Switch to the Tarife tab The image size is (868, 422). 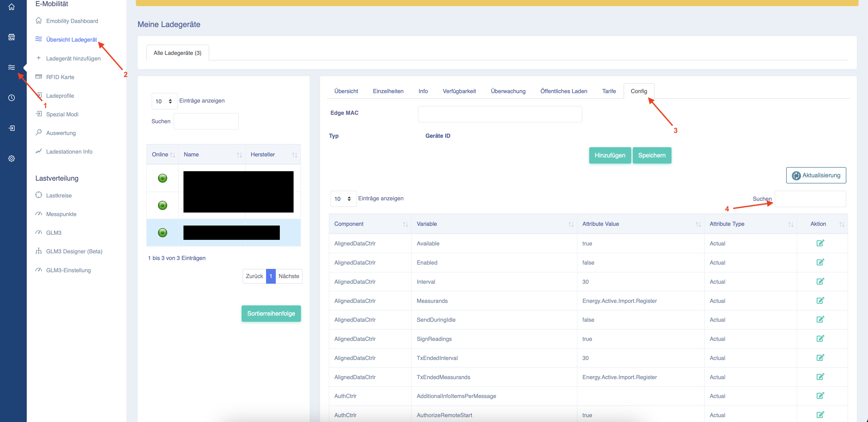point(609,91)
